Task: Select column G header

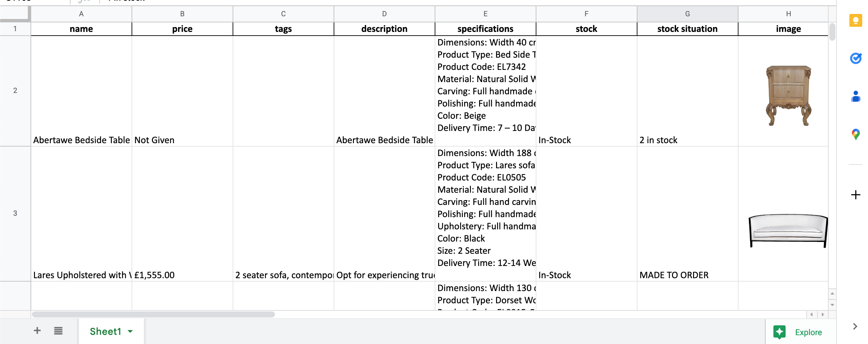Action: (x=687, y=14)
